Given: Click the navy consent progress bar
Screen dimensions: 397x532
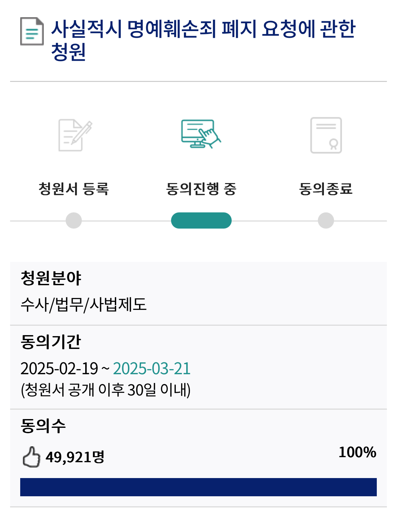Looking at the screenshot, I should (198, 487).
